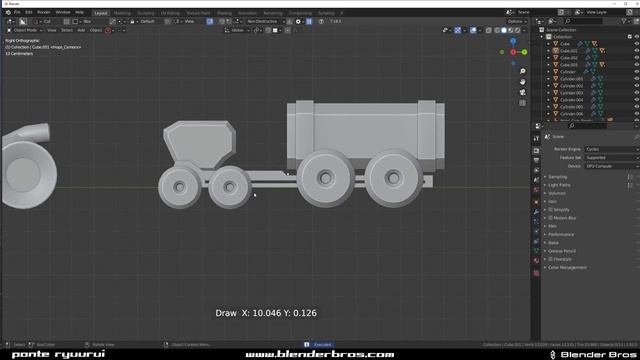Open the Physics properties tab icon
The height and width of the screenshot is (360, 640).
click(x=536, y=231)
